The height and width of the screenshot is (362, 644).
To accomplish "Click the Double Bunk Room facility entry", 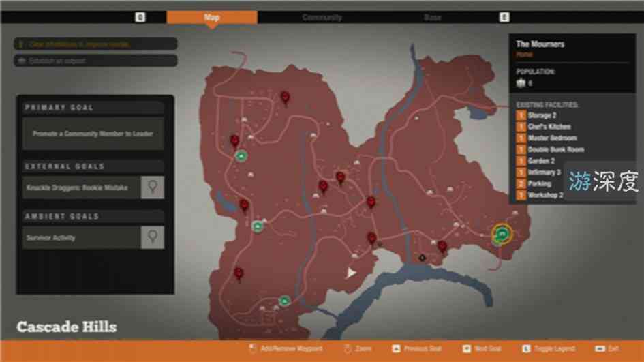I will pyautogui.click(x=555, y=149).
